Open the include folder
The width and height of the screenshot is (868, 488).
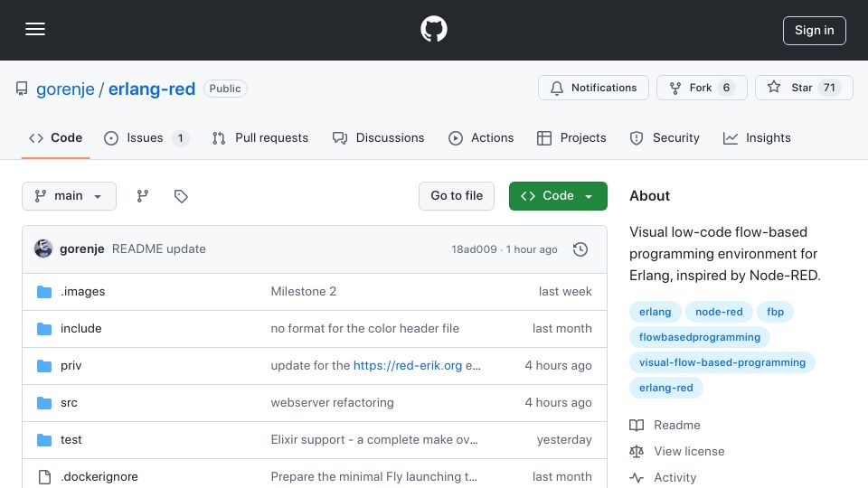click(x=80, y=329)
